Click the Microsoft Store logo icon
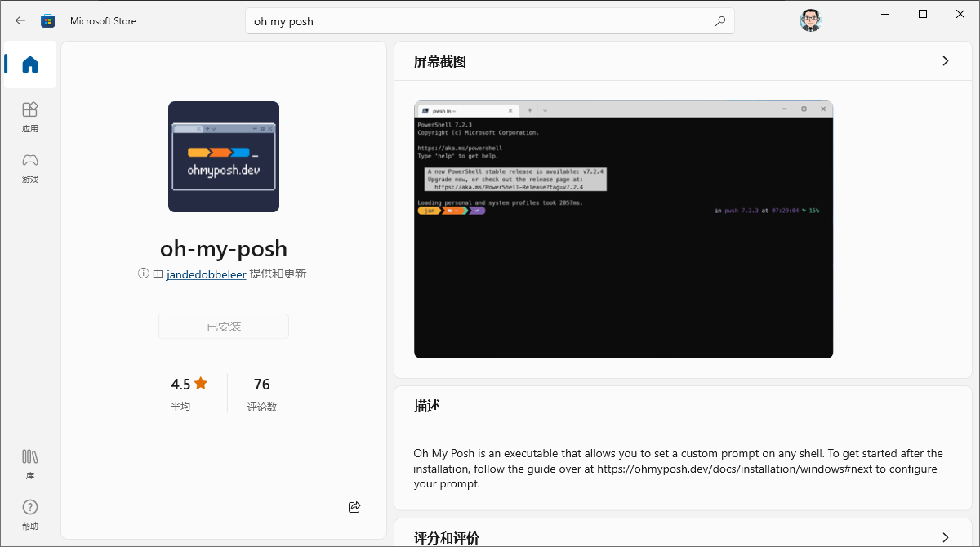Viewport: 980px width, 547px height. point(48,20)
